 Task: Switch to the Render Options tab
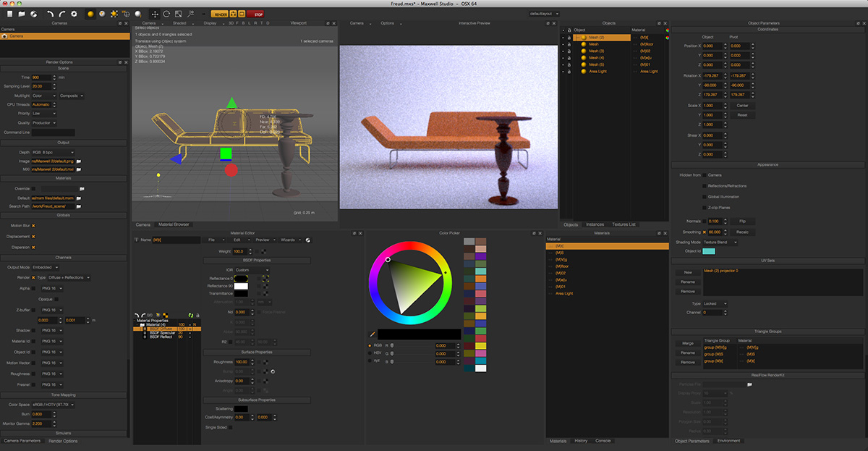(x=63, y=441)
